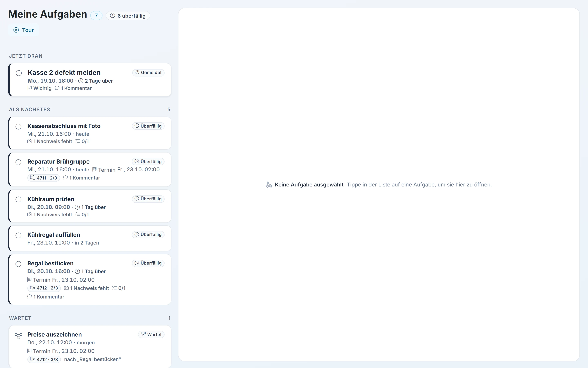Mark Regal bestücken as done

point(18,264)
